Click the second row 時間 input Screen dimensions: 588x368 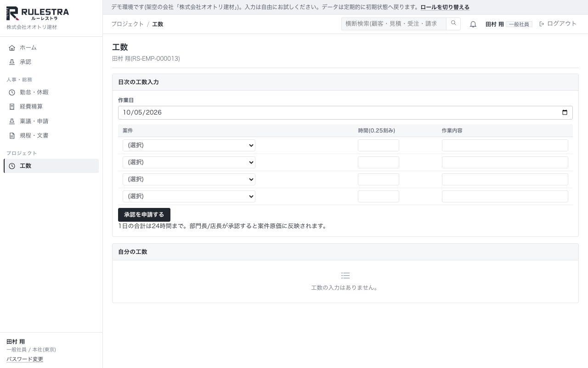coord(379,162)
